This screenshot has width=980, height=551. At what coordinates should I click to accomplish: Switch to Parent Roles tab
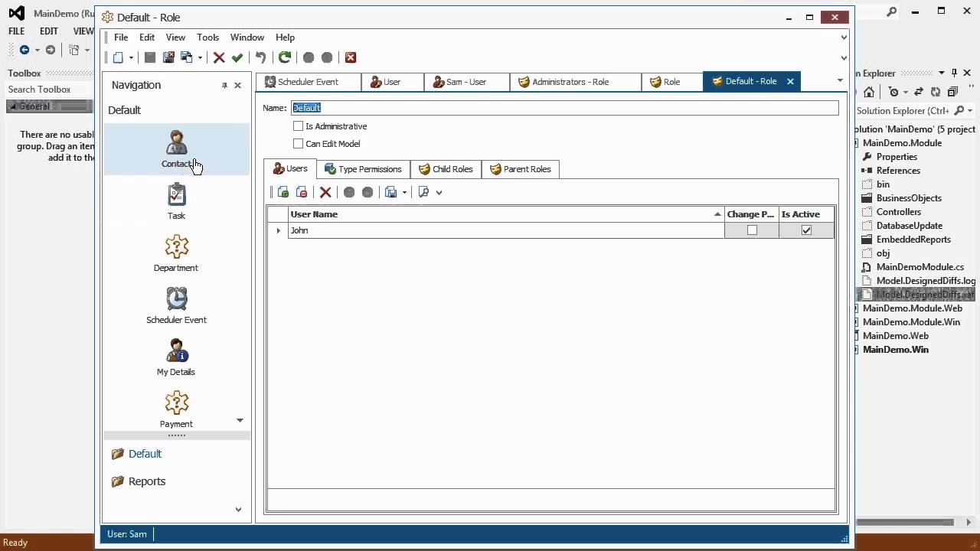(x=521, y=169)
